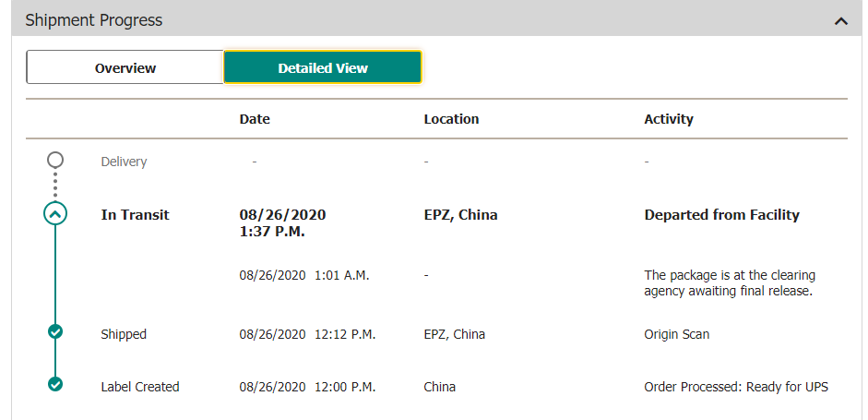Click the bold EPZ, China location
The image size is (868, 420).
[460, 215]
